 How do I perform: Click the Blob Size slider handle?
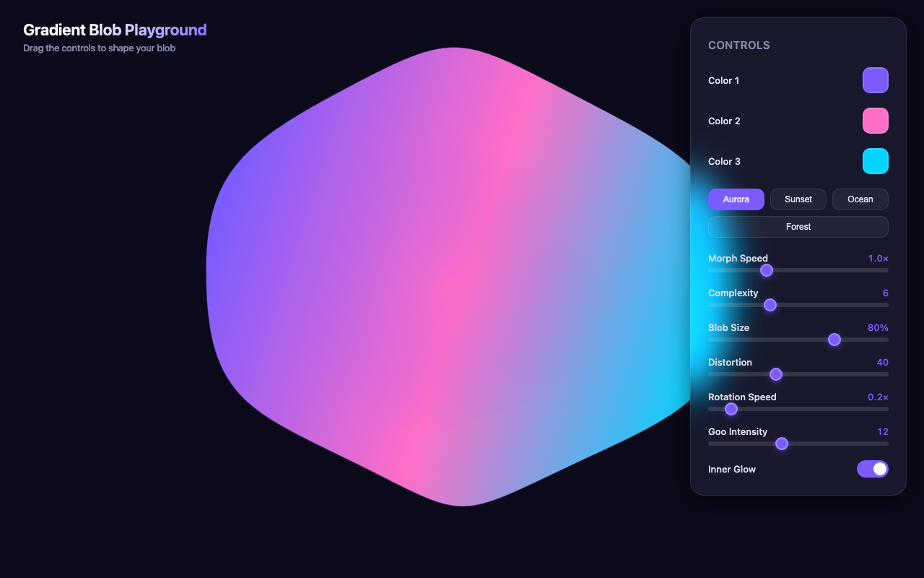tap(834, 340)
